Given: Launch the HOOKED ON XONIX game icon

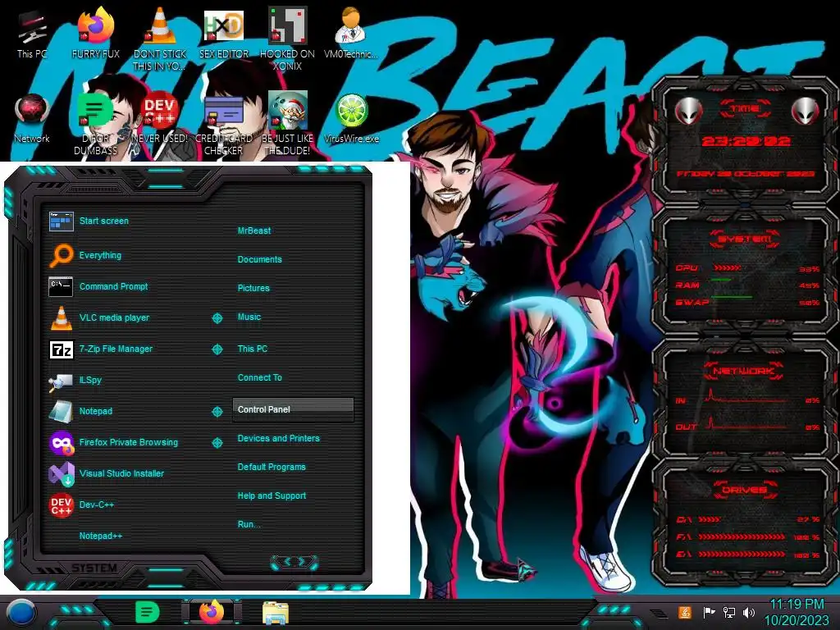Looking at the screenshot, I should point(287,39).
